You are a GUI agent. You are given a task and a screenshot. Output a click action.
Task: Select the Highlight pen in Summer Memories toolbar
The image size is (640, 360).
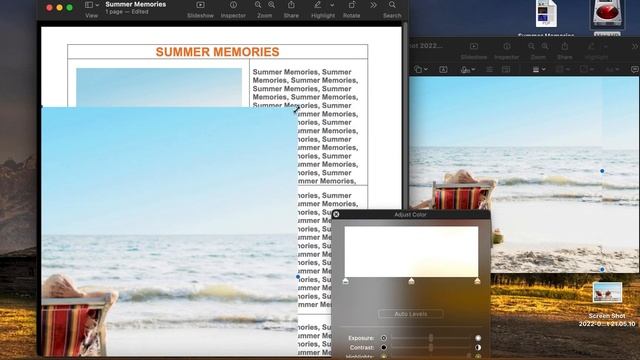[318, 5]
